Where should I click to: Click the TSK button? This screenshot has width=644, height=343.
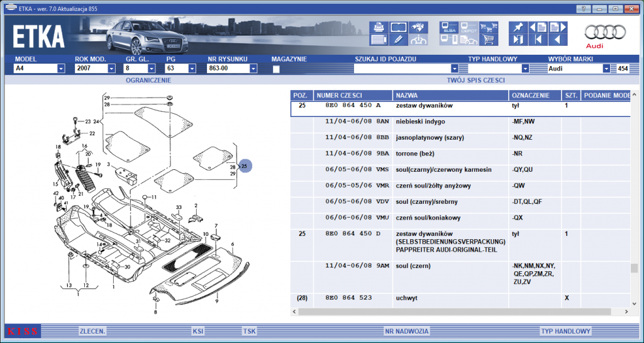point(249,331)
